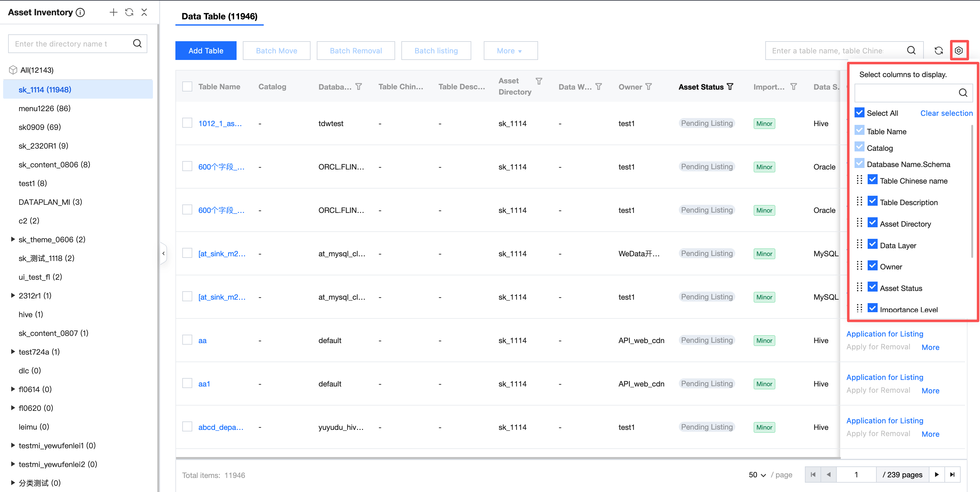The image size is (980, 492).
Task: Click the column settings gear icon
Action: click(958, 51)
